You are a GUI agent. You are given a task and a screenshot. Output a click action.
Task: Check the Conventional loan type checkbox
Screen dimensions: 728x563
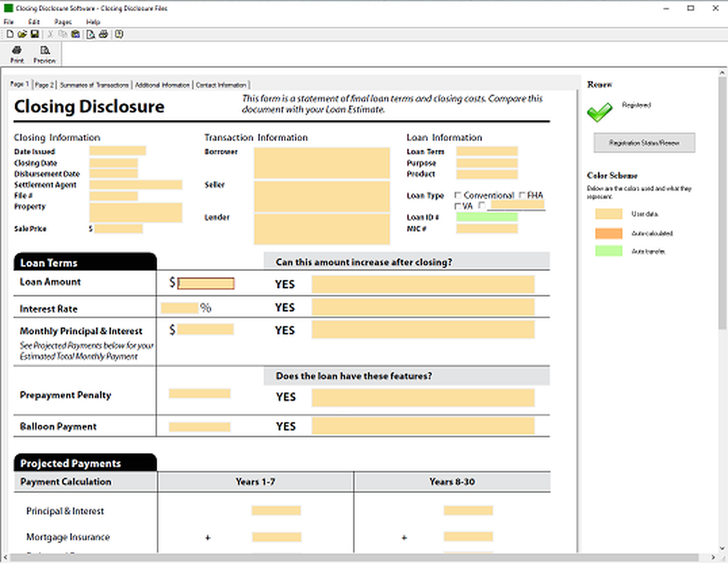458,195
